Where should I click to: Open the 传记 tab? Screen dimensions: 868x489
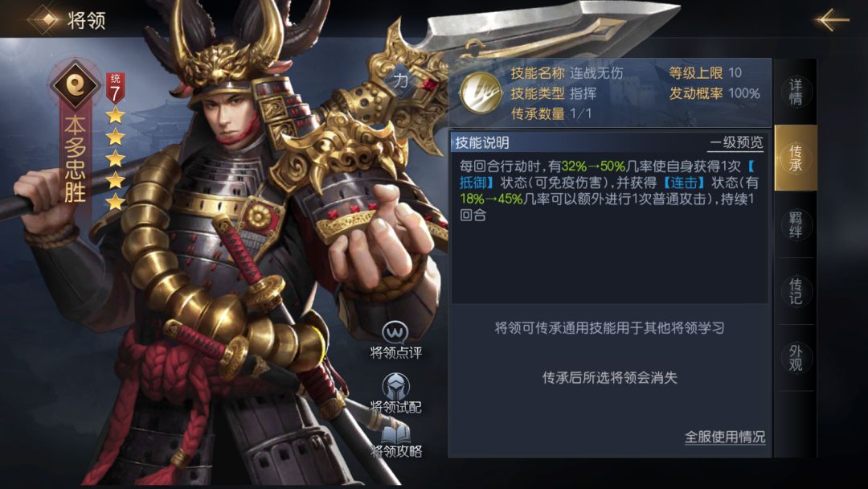click(x=796, y=291)
